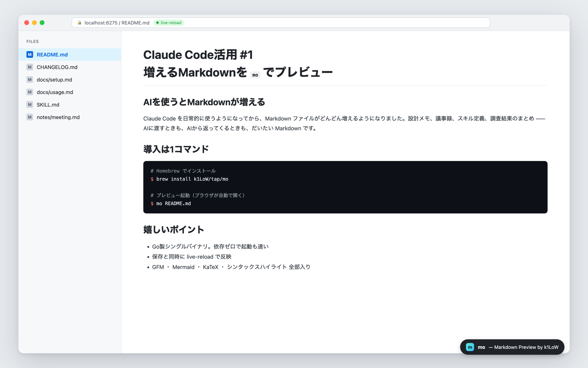
Task: Click the heading 導入は1コマンド
Action: pos(176,149)
